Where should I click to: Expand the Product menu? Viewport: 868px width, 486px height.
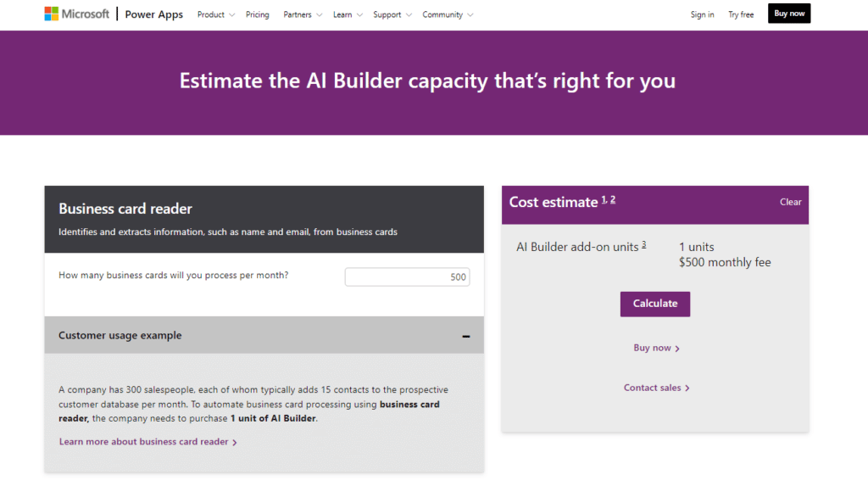click(x=216, y=14)
